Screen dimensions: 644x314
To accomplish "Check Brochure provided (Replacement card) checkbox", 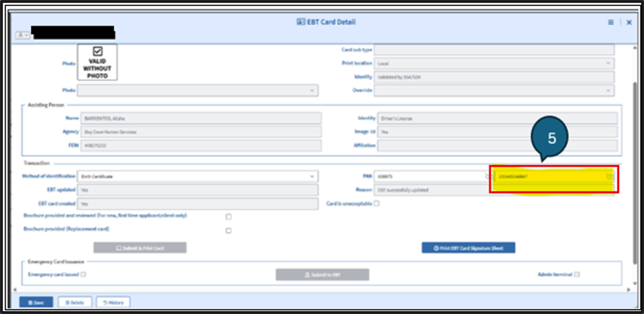I will 229,231.
